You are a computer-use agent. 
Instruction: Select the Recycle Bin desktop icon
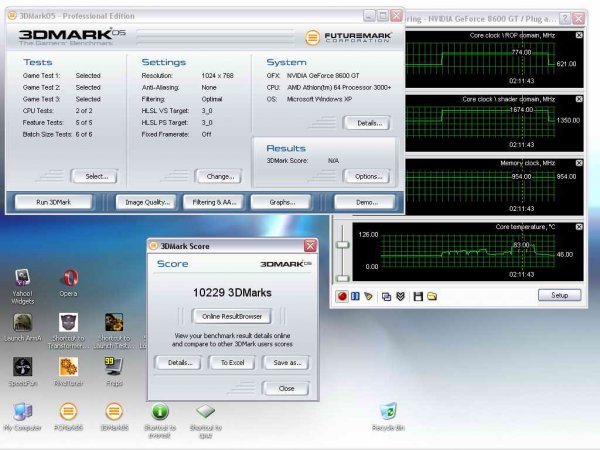tap(388, 417)
